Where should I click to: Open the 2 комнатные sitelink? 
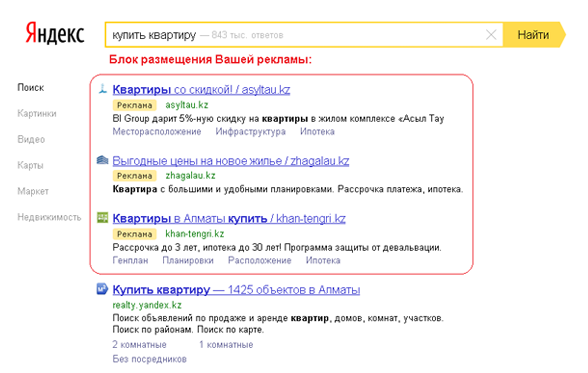click(x=139, y=345)
